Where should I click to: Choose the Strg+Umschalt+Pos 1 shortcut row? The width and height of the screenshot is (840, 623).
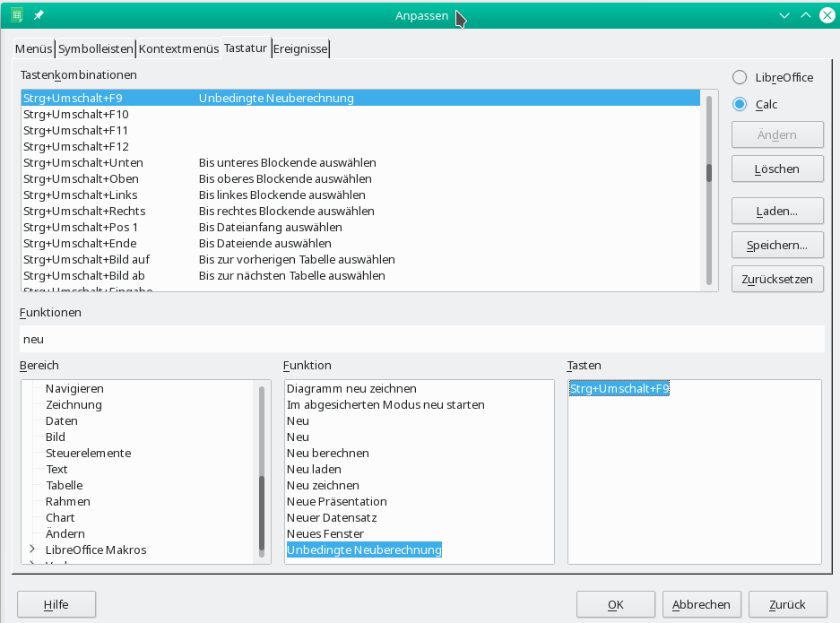click(x=360, y=227)
